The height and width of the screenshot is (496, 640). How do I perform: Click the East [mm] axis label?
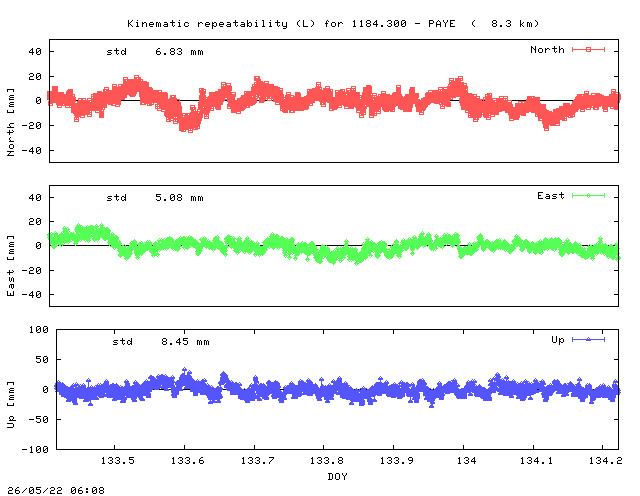click(11, 265)
